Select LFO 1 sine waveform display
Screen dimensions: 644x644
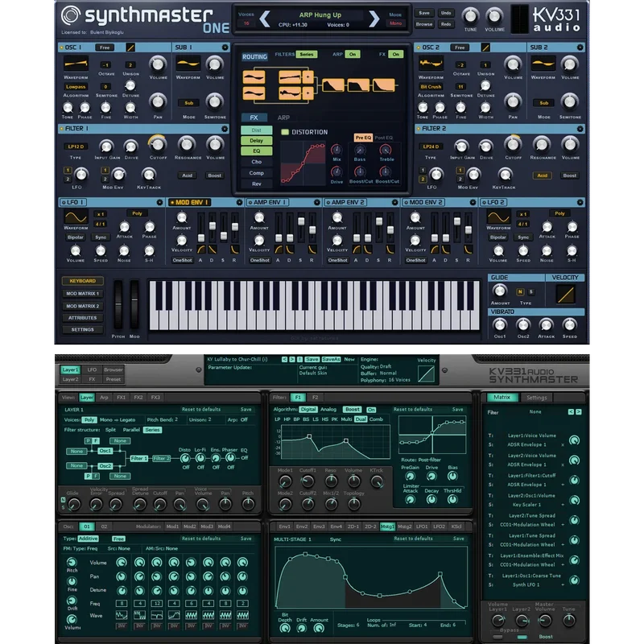pos(76,217)
